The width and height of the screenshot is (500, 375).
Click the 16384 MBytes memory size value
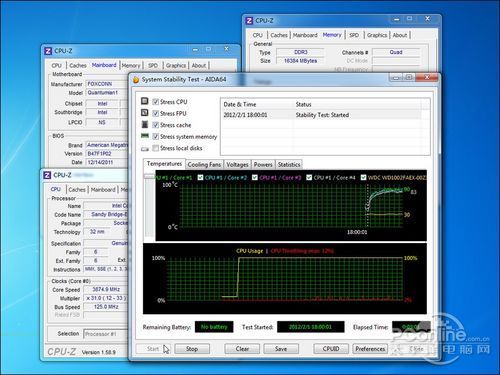tap(300, 61)
